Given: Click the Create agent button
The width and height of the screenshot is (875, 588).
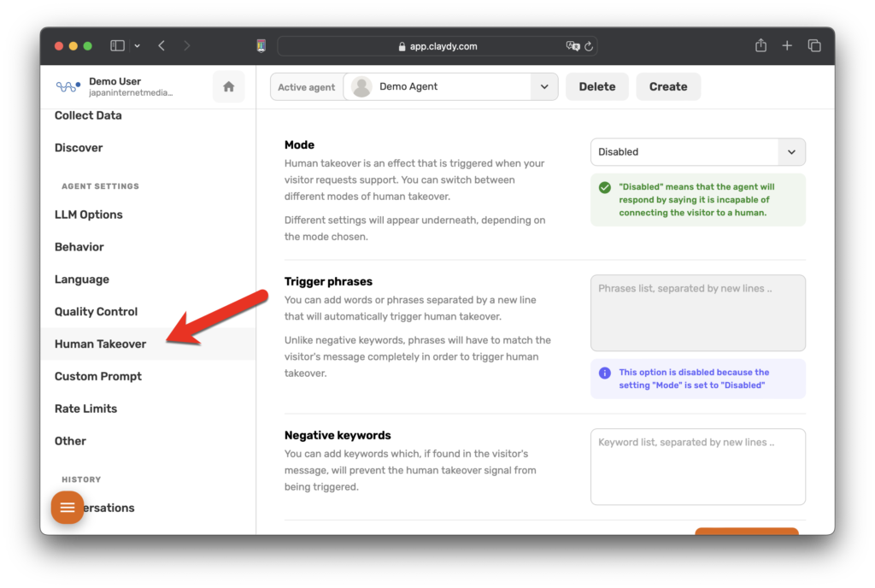Looking at the screenshot, I should pos(667,86).
